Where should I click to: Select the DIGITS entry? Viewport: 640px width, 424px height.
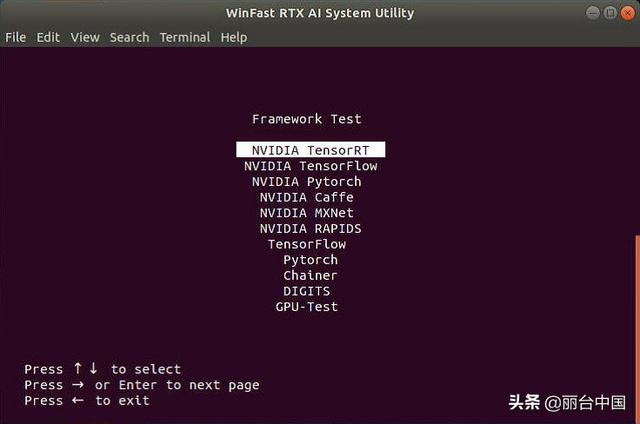tap(307, 291)
